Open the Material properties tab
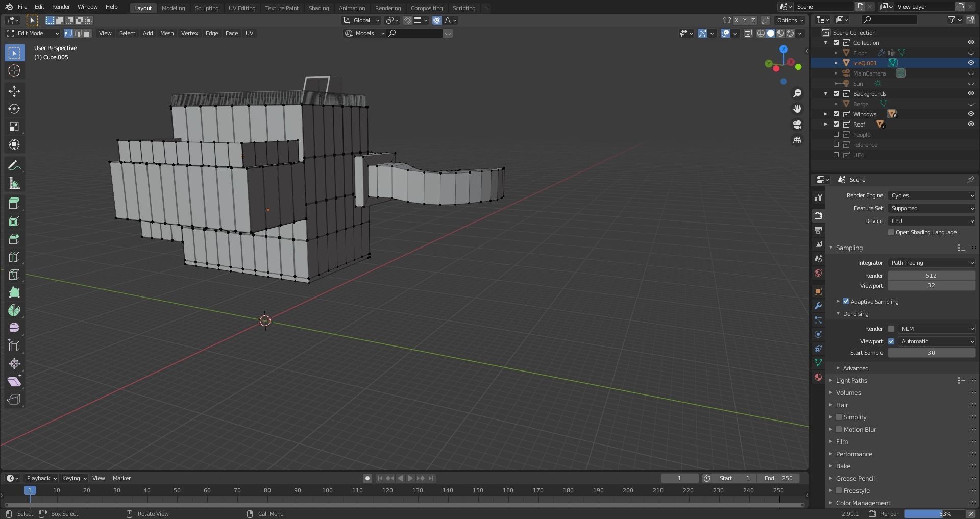The height and width of the screenshot is (519, 980). (x=818, y=377)
